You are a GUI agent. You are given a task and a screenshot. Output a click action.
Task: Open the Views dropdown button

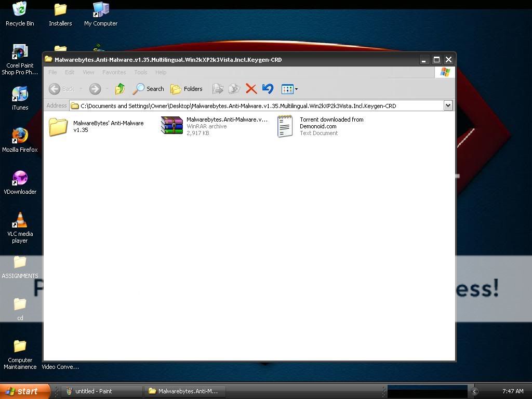(289, 89)
